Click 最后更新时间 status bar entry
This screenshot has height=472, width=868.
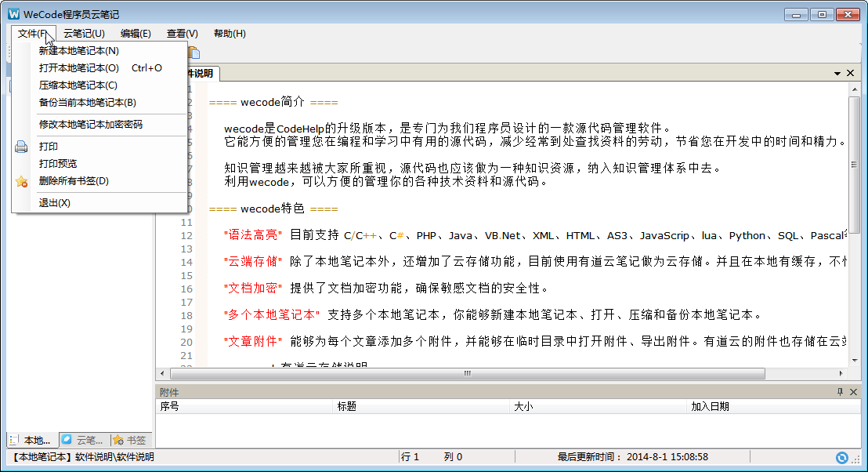click(633, 457)
